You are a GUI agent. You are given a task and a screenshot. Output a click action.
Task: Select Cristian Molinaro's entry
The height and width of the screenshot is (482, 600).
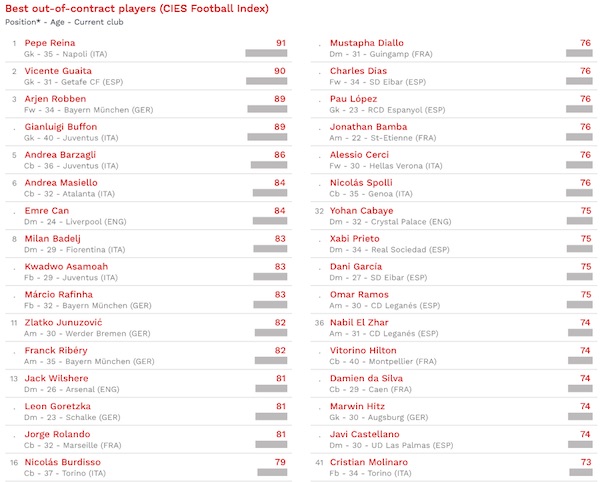pyautogui.click(x=369, y=462)
